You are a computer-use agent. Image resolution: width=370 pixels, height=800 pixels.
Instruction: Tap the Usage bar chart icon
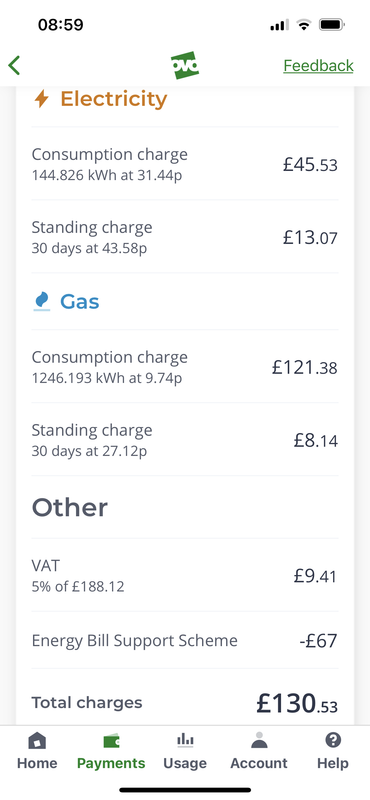pos(185,740)
